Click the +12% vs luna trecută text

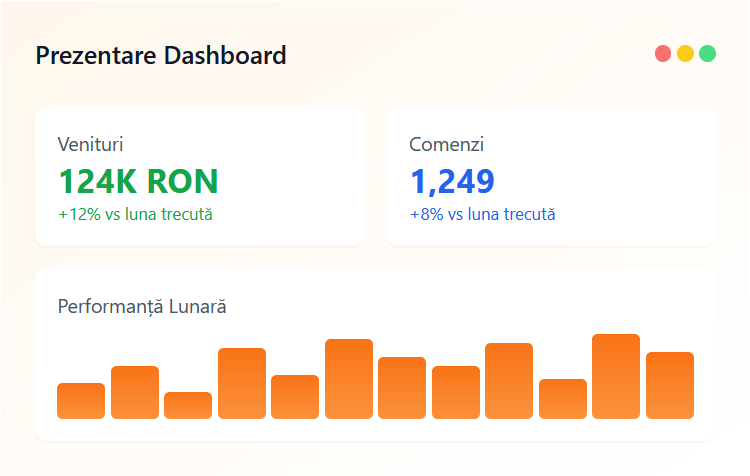coord(135,214)
